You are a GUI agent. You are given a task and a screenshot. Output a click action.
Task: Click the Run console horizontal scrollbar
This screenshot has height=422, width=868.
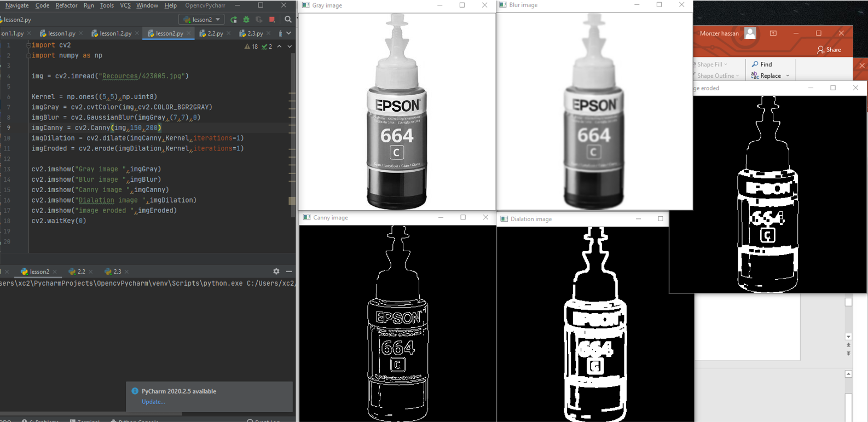[91, 414]
